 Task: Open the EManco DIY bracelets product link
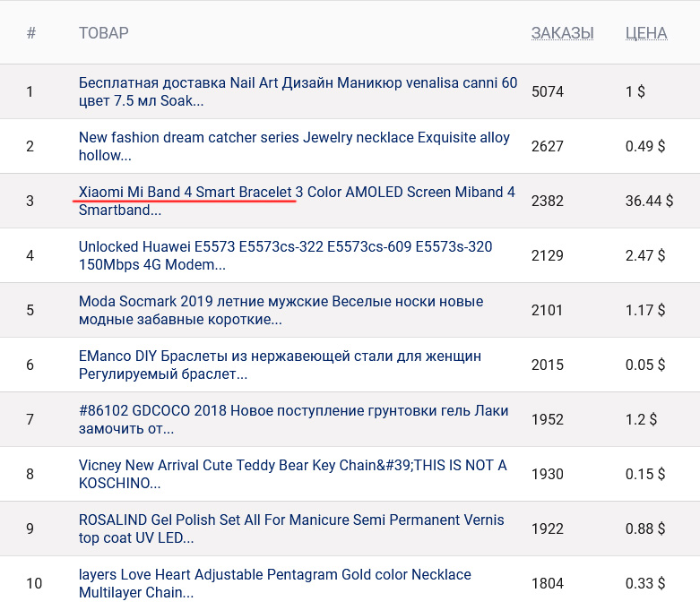point(280,357)
